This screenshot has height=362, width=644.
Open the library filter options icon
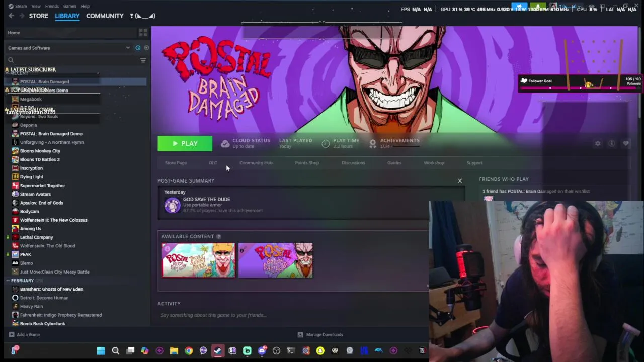coord(143,60)
